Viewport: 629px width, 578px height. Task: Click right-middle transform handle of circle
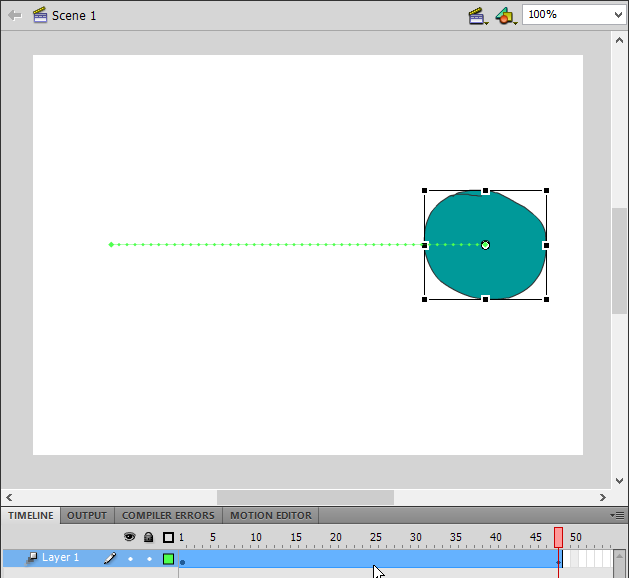coord(546,245)
